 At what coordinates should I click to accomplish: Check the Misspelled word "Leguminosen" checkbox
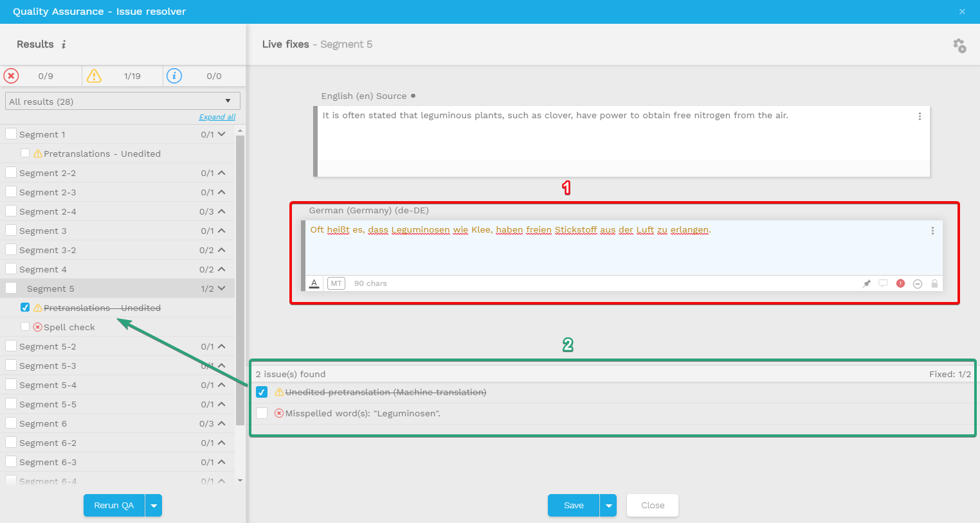pyautogui.click(x=262, y=413)
